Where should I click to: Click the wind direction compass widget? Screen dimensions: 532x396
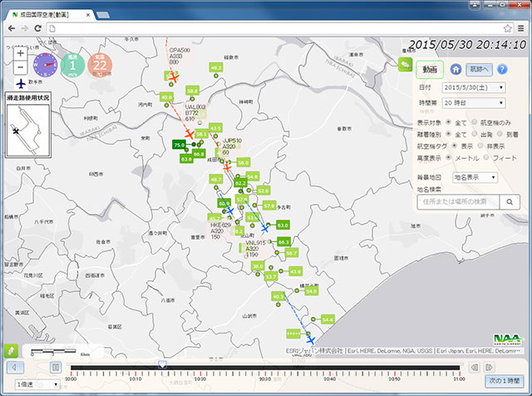point(46,64)
